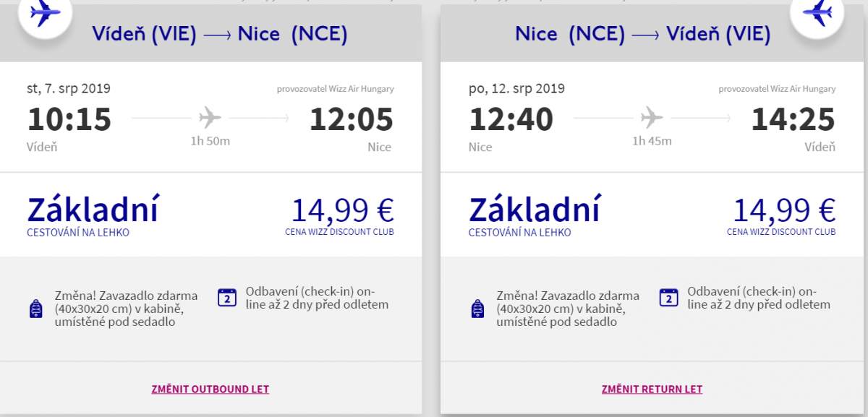The height and width of the screenshot is (417, 868).
Task: Click the backpack baggage icon for outbound flight
Action: [x=36, y=309]
